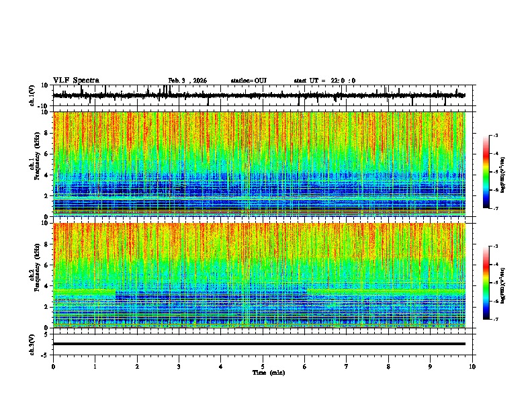Click the time axis tick label '2'

point(137,367)
